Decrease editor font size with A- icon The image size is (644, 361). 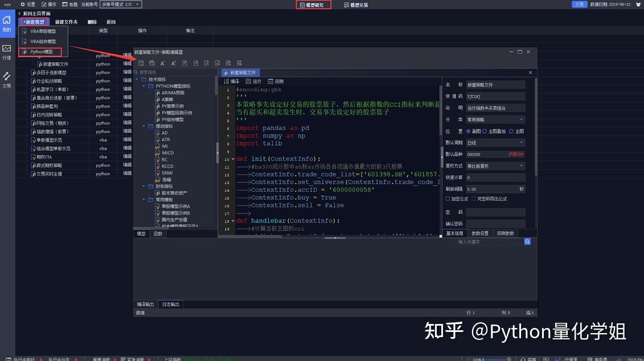click(x=162, y=63)
